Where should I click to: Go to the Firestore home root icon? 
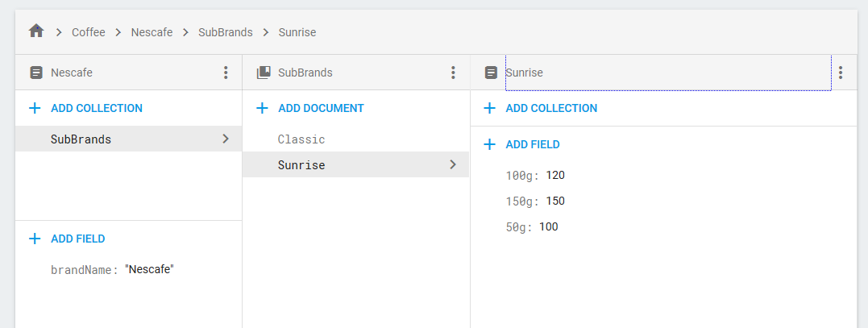pyautogui.click(x=35, y=31)
